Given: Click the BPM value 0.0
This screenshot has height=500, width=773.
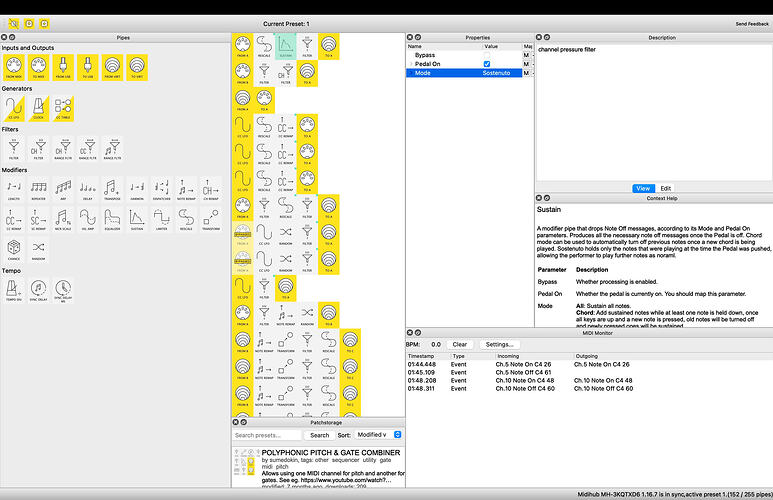Looking at the screenshot, I should click(x=436, y=345).
